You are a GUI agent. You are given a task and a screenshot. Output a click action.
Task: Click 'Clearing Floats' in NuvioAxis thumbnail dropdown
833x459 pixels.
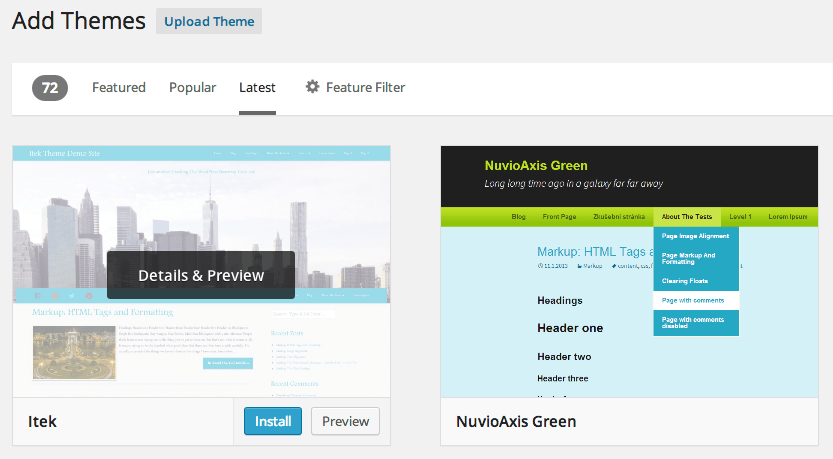click(685, 280)
